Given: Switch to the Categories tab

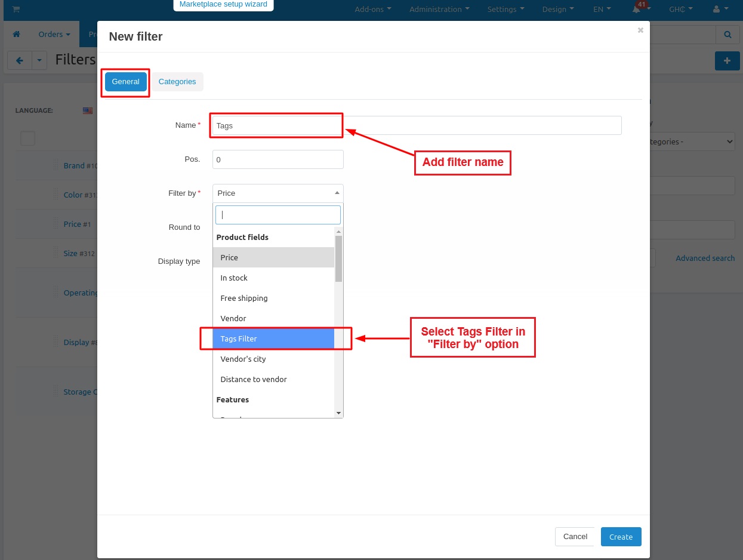Looking at the screenshot, I should (x=177, y=82).
